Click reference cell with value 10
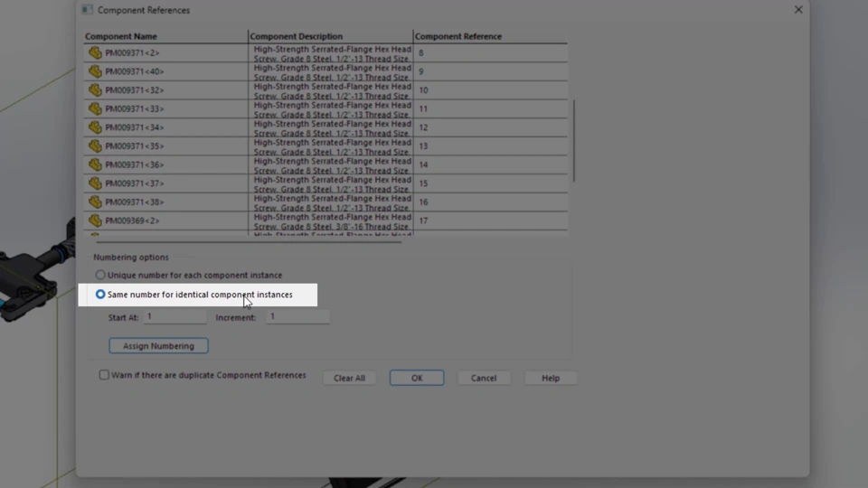 pos(490,90)
